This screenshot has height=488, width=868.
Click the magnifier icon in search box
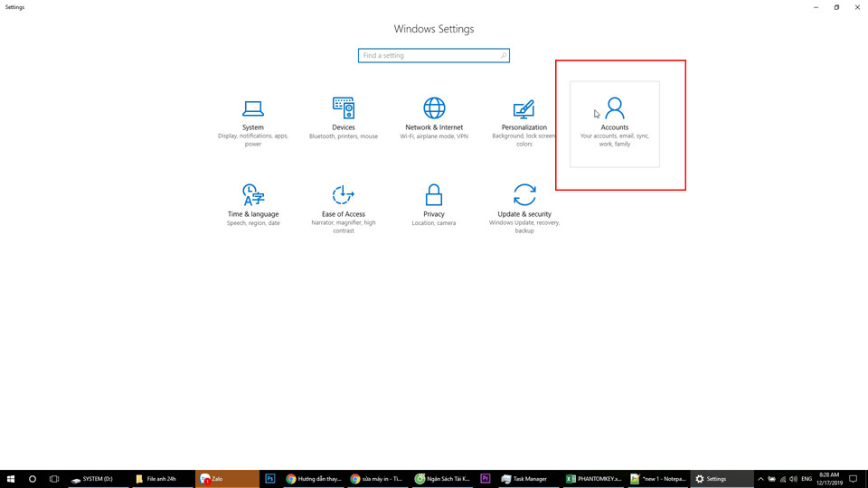click(x=504, y=55)
